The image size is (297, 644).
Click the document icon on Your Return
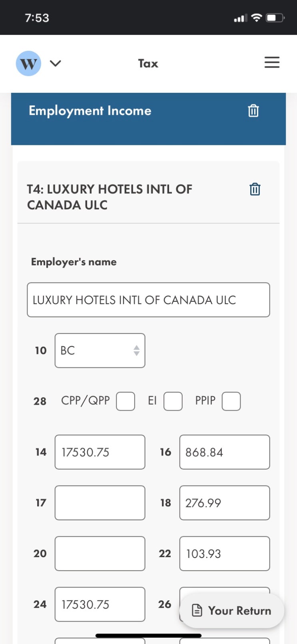(197, 610)
